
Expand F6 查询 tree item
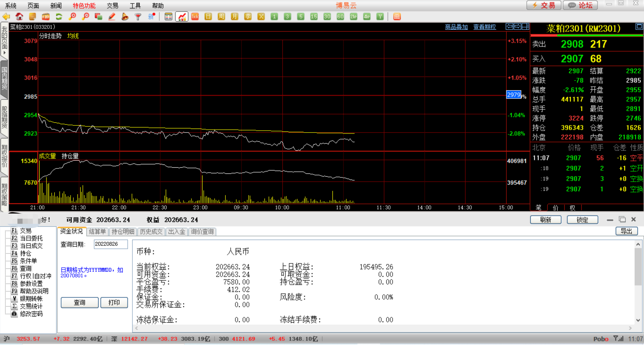(26, 268)
